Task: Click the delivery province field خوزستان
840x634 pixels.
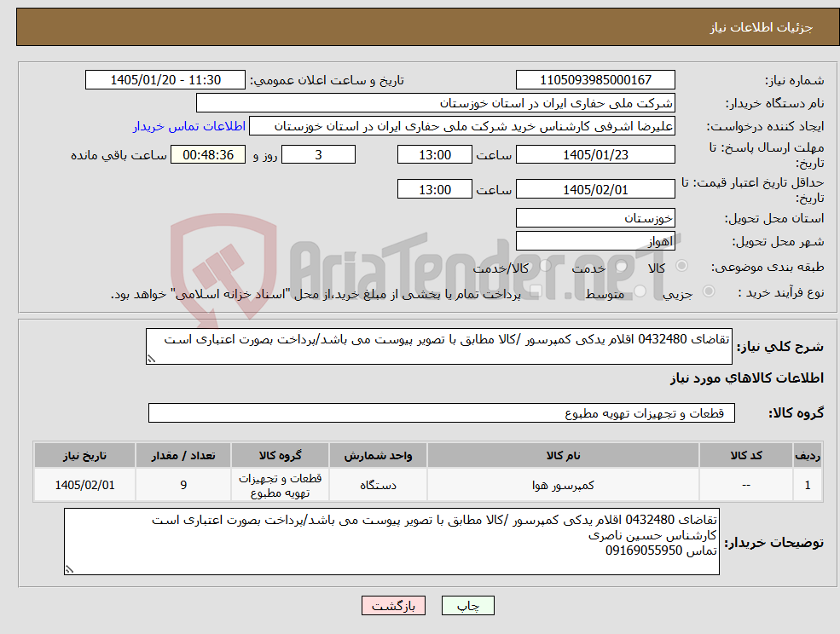Action: point(595,218)
